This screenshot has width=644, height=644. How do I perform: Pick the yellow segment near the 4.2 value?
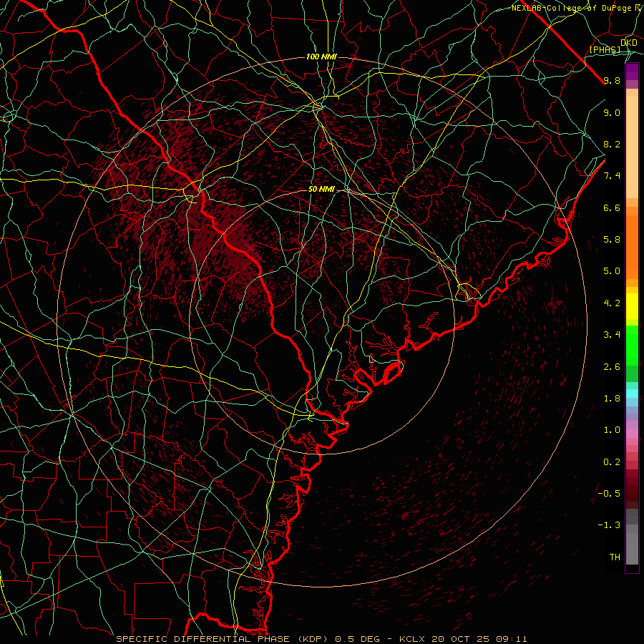pyautogui.click(x=632, y=306)
